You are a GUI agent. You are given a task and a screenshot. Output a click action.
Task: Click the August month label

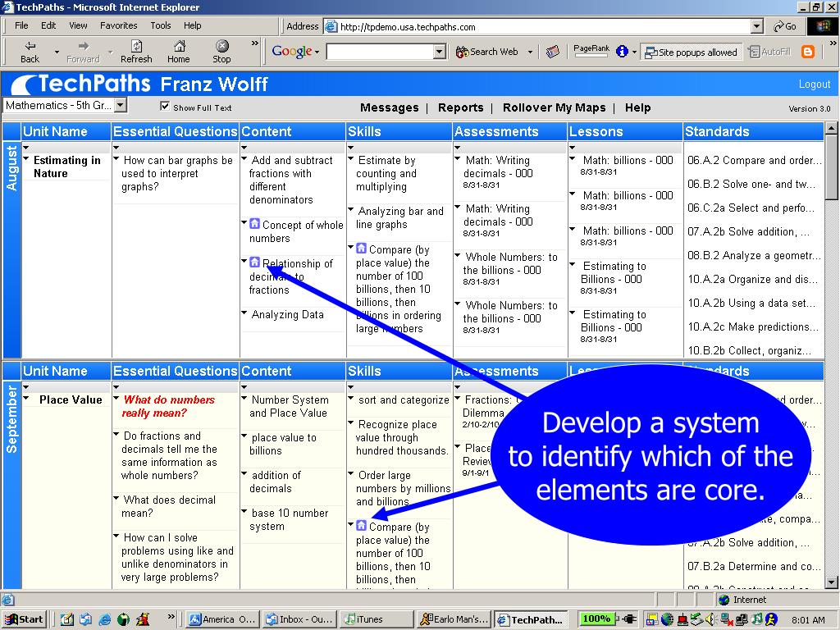(11, 167)
